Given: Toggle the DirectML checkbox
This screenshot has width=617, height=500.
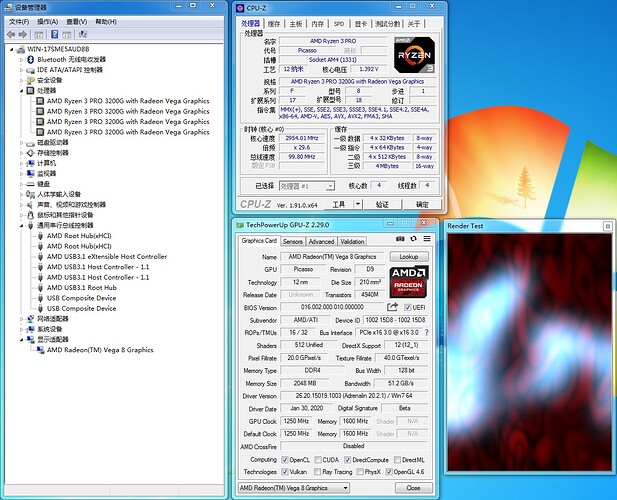Looking at the screenshot, I should point(397,459).
